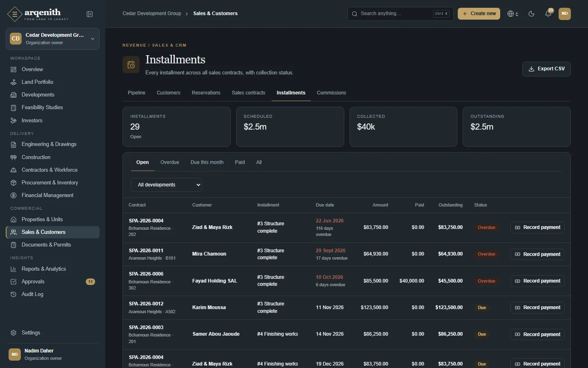Collapse the sidebar panel icon
This screenshot has height=368, width=588.
(x=90, y=14)
